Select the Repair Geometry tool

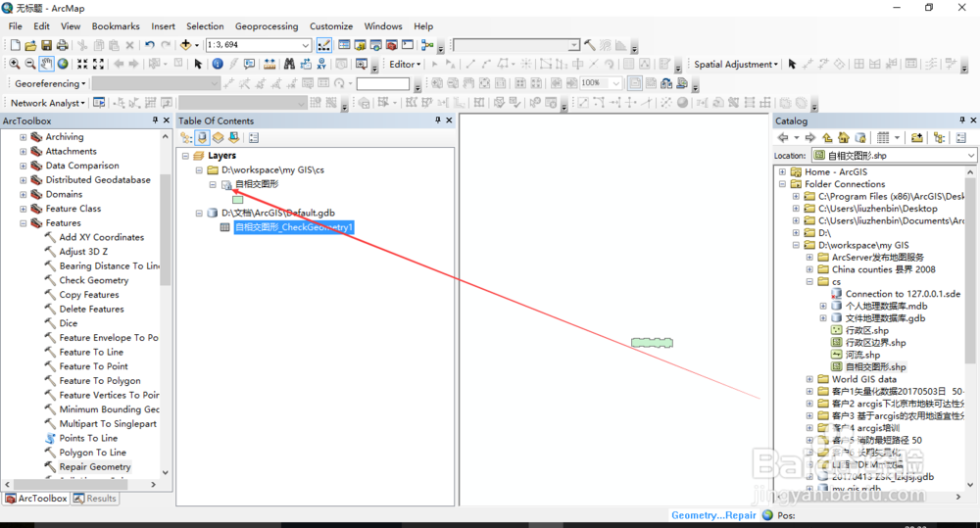(95, 466)
